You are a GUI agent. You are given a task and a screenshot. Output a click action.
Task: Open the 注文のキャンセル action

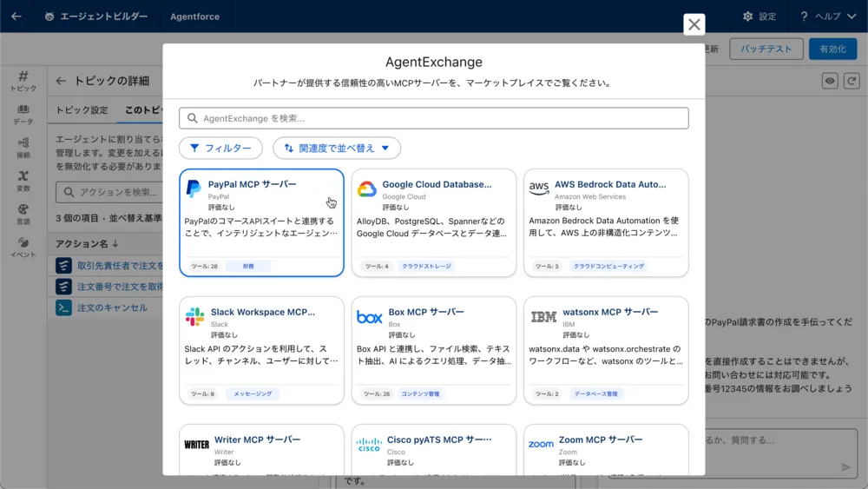pyautogui.click(x=112, y=307)
